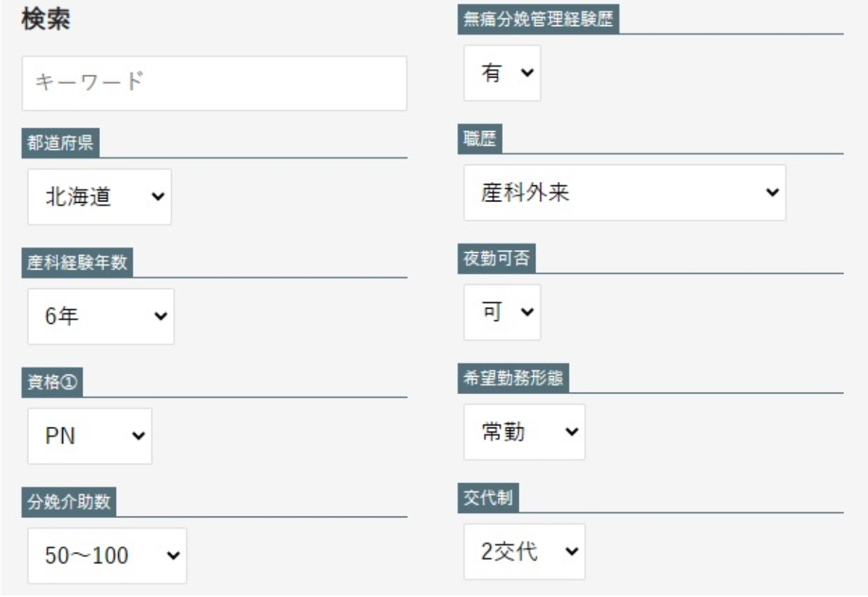Open the 職歴 dropdown showing 産科外来

click(625, 193)
